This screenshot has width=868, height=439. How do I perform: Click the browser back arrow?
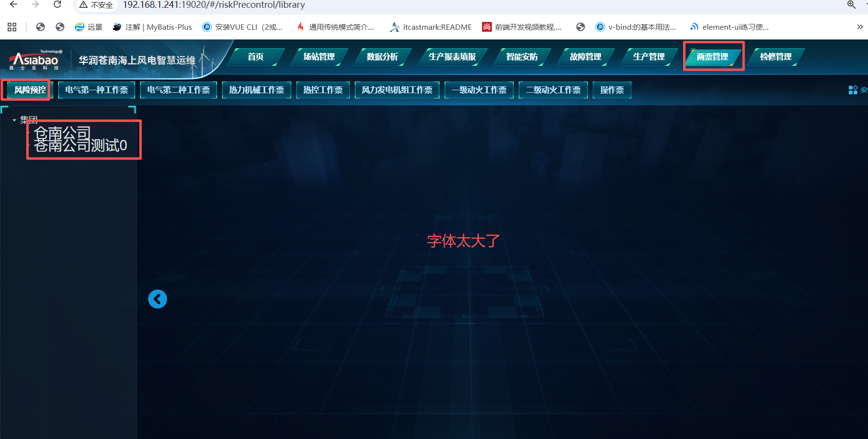(14, 5)
